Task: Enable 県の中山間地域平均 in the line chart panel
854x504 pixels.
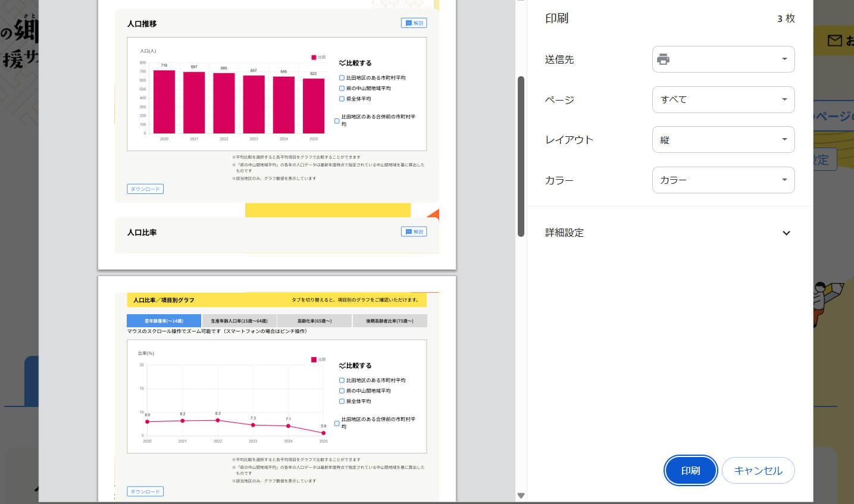Action: pyautogui.click(x=342, y=391)
